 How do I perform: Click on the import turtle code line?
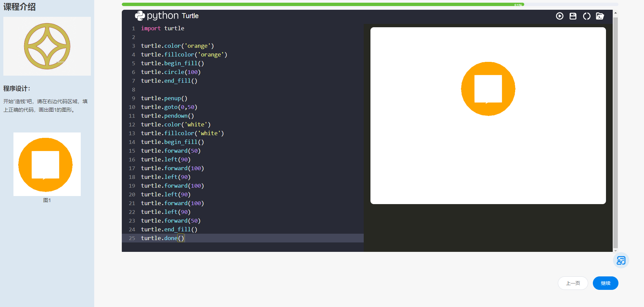pos(163,28)
